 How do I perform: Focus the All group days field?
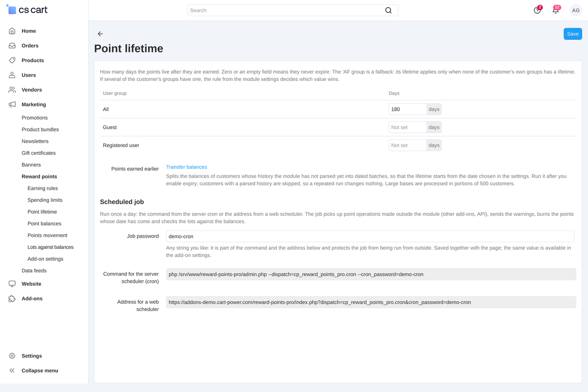pyautogui.click(x=408, y=109)
